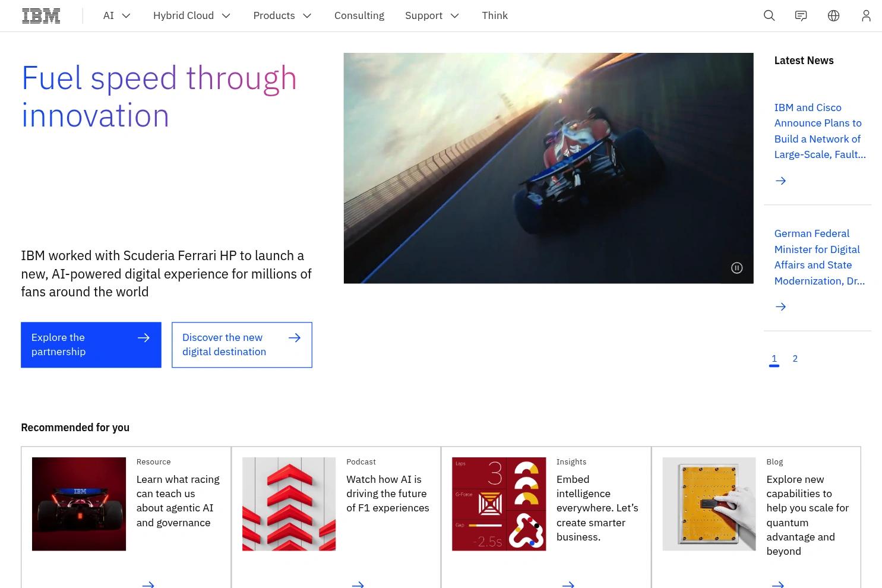
Task: Open the Consulting menu item
Action: point(359,16)
